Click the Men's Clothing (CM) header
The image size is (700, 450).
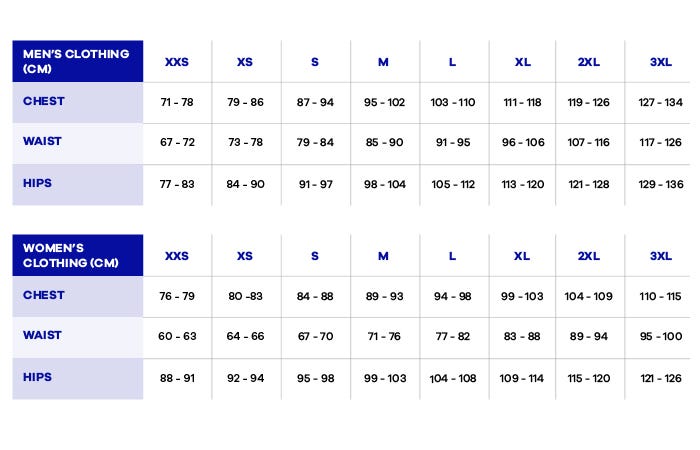76,61
